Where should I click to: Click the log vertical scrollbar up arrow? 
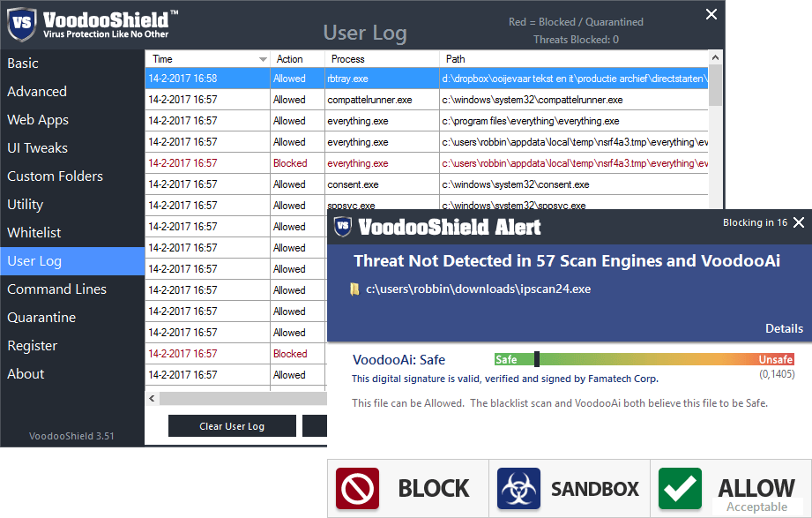[715, 57]
